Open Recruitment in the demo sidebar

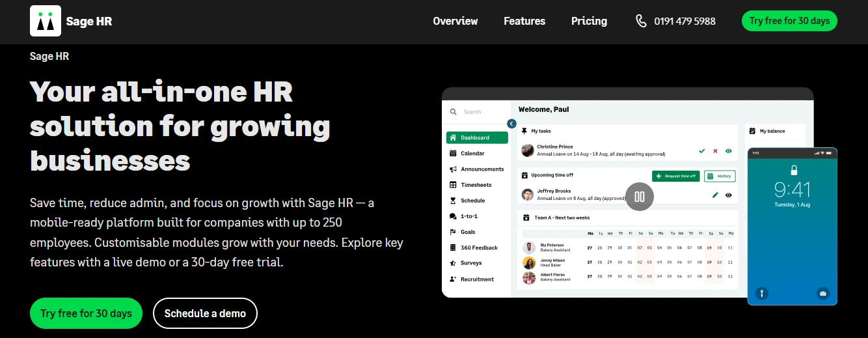pos(472,279)
